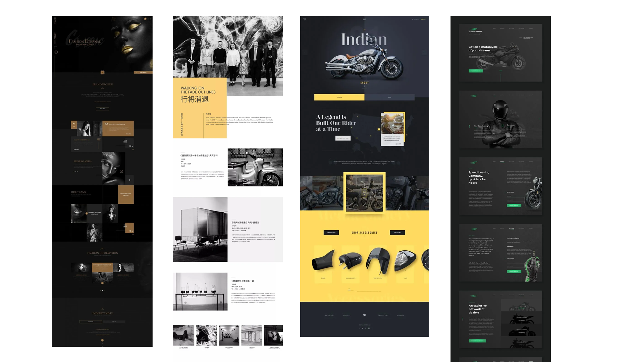Select the yellow Overview tab
This screenshot has height=362, width=644.
(339, 97)
